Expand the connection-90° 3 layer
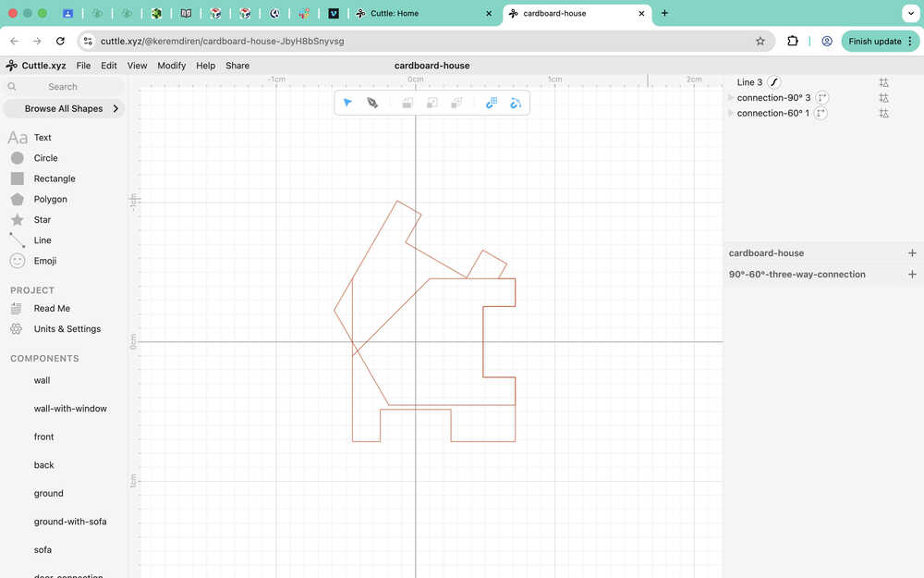The image size is (924, 578). click(731, 97)
